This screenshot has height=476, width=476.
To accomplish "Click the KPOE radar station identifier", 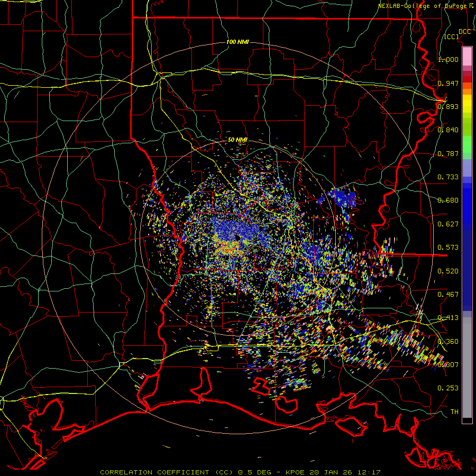I will pos(296,472).
